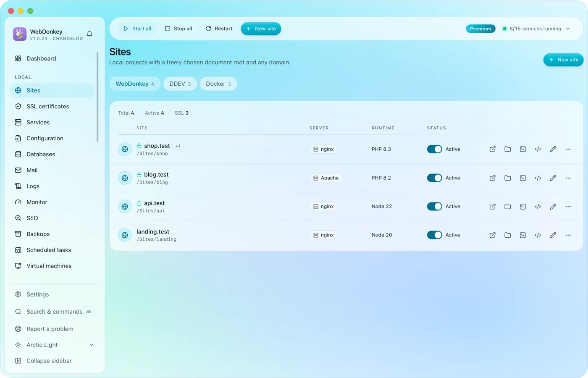Disable the blog.test status switch
588x378 pixels.
coord(435,178)
